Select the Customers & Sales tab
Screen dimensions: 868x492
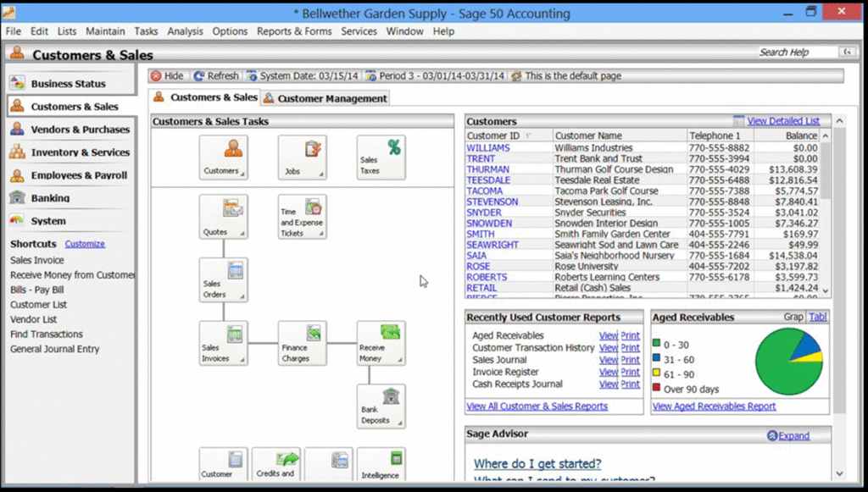click(205, 97)
